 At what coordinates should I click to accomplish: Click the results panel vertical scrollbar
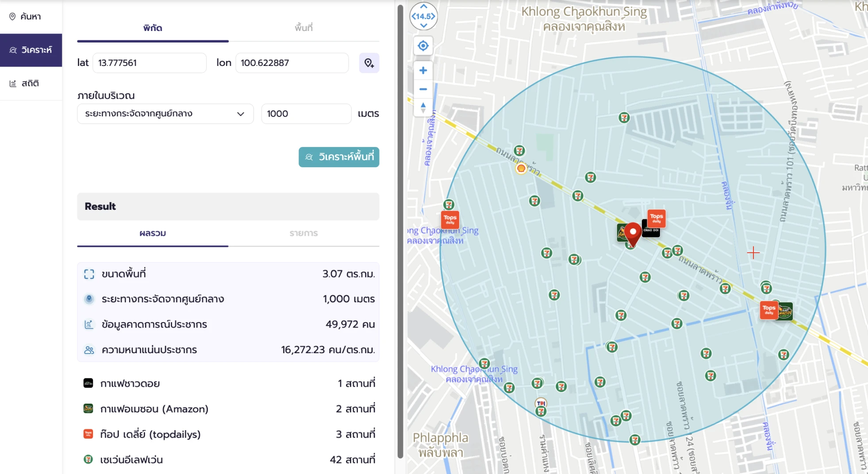pos(400,231)
